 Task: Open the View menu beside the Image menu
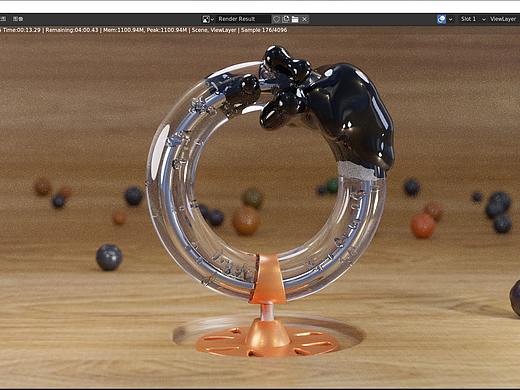click(x=3, y=19)
